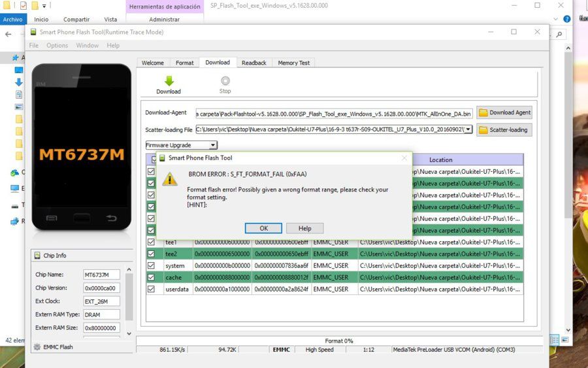588x368 pixels.
Task: Switch to the Welcome tab
Action: click(x=153, y=63)
